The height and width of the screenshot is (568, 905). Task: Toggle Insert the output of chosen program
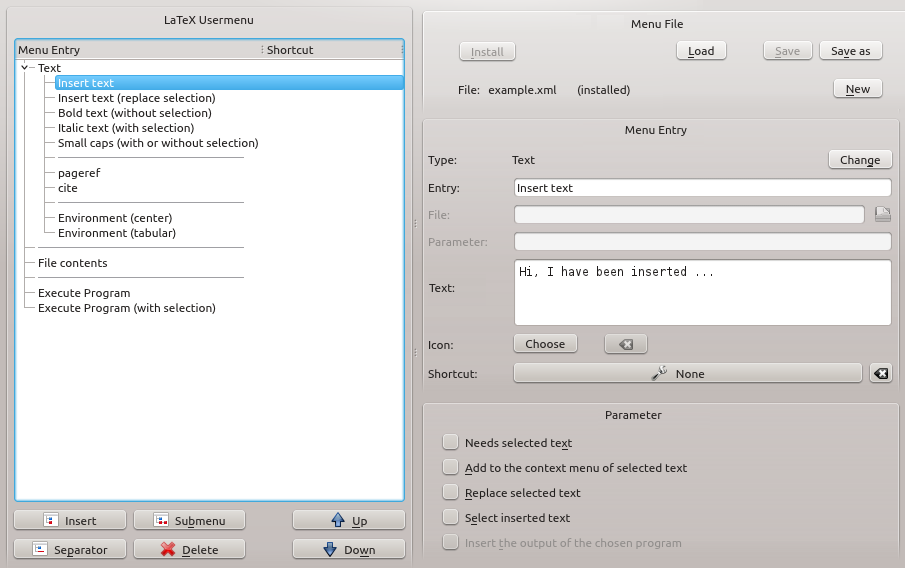[x=450, y=542]
